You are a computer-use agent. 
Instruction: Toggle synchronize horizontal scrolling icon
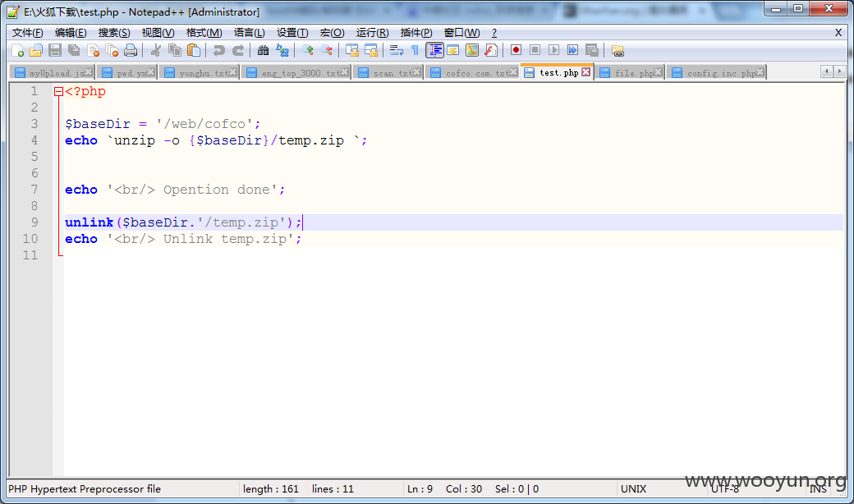point(371,51)
